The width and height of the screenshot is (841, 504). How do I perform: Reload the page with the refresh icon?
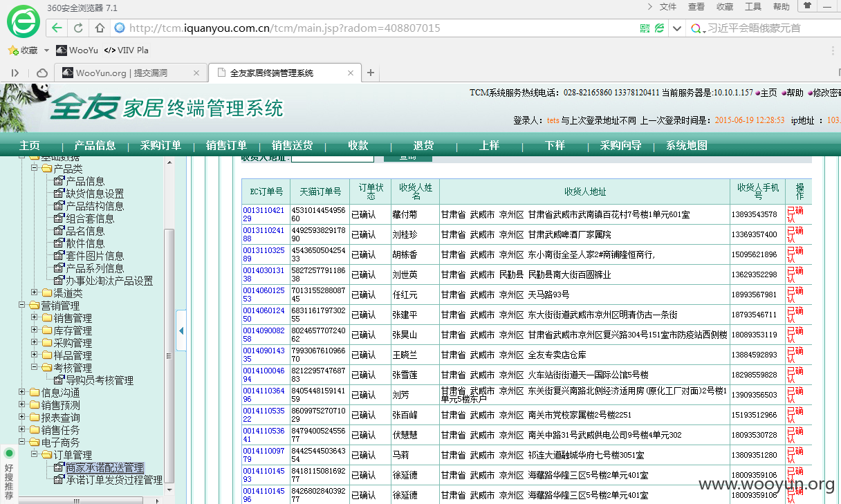tap(78, 28)
